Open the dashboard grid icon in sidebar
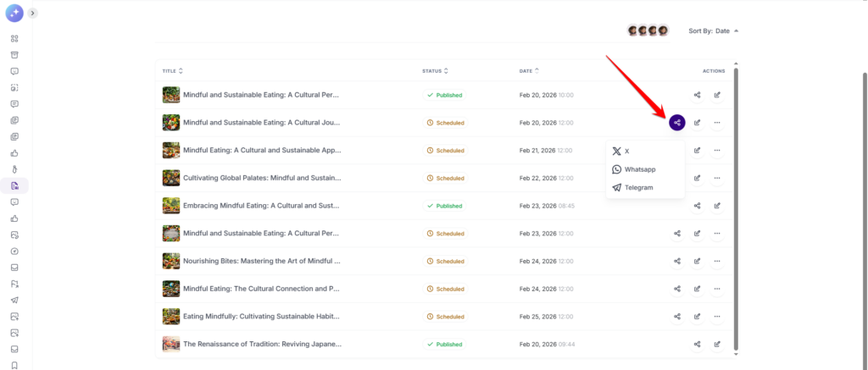Viewport: 868px width, 370px height. [x=14, y=39]
